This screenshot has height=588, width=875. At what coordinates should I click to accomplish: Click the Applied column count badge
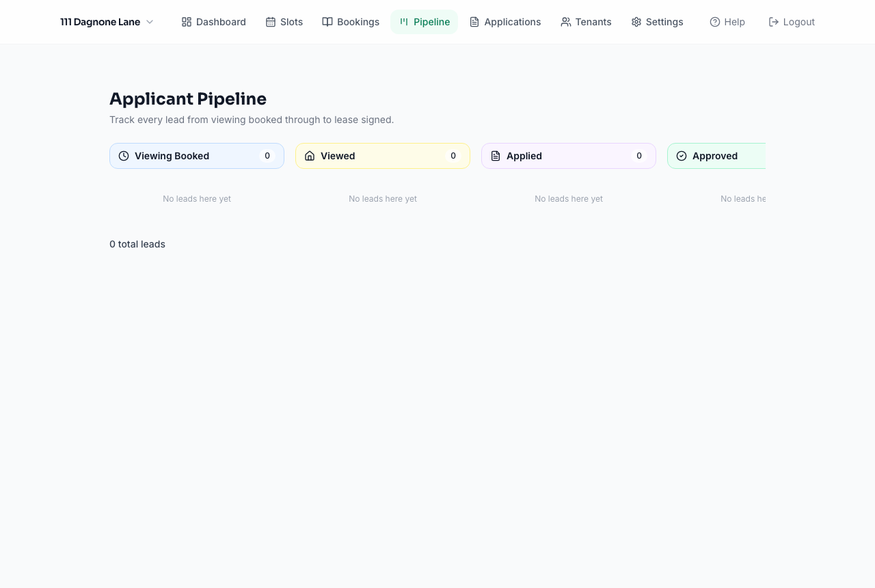point(639,156)
